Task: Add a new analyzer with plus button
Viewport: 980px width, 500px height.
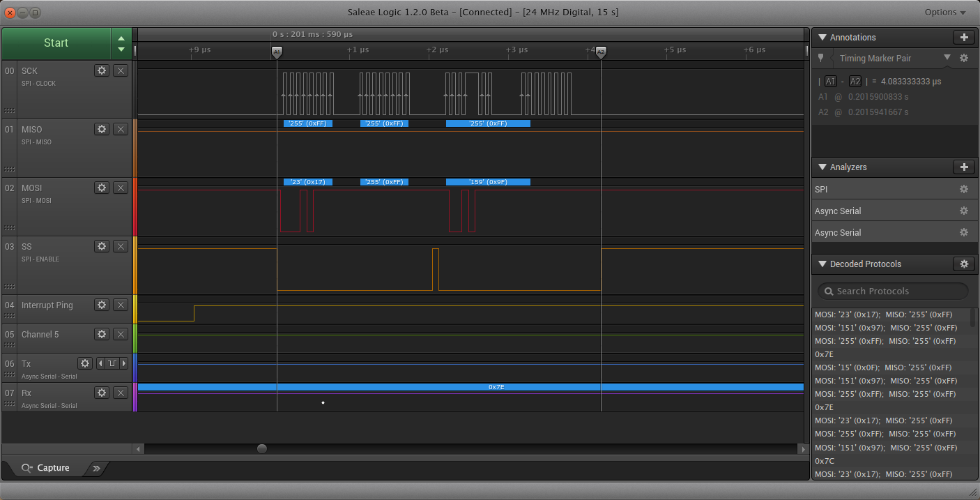Action: 963,167
